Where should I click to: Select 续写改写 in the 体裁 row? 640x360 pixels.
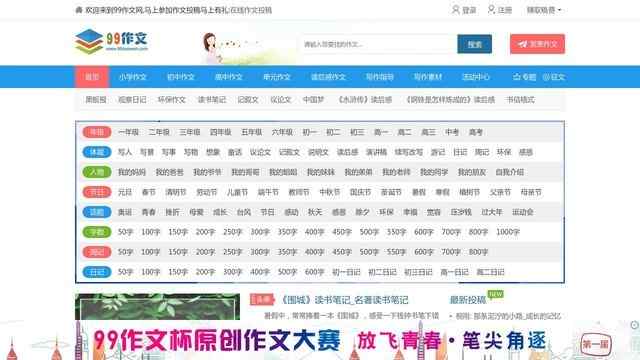[x=409, y=152]
